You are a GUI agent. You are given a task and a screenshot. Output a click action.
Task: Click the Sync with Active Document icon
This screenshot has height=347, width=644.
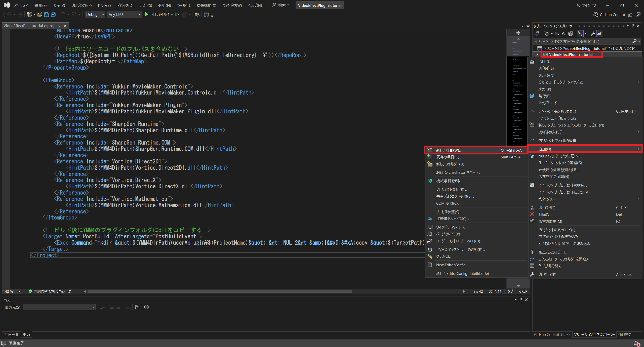(557, 34)
